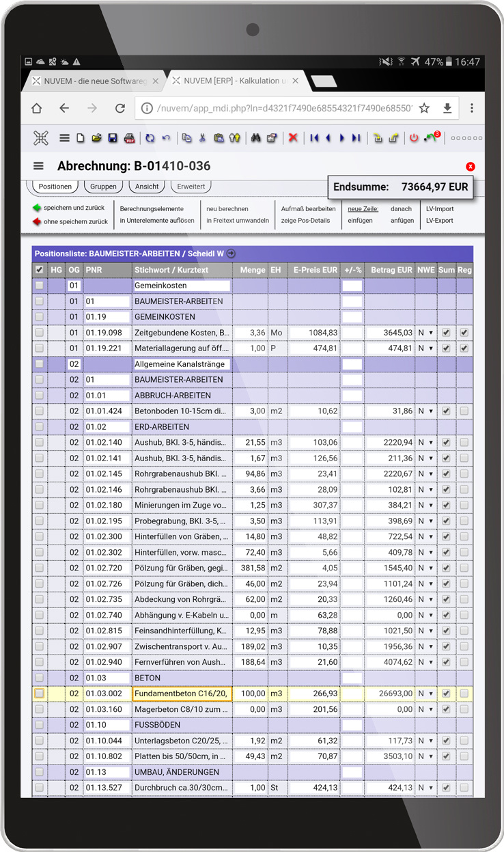Jump to last record icon
Image resolution: width=504 pixels, height=852 pixels.
pos(356,138)
